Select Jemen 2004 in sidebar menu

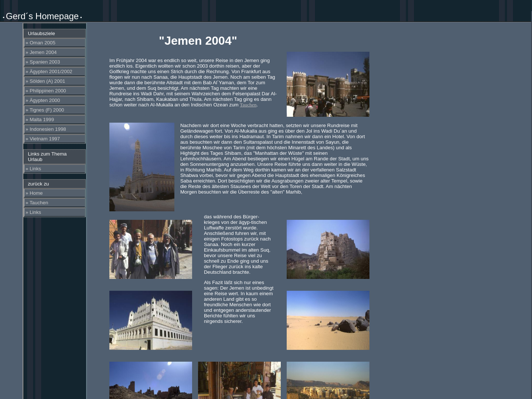(55, 52)
